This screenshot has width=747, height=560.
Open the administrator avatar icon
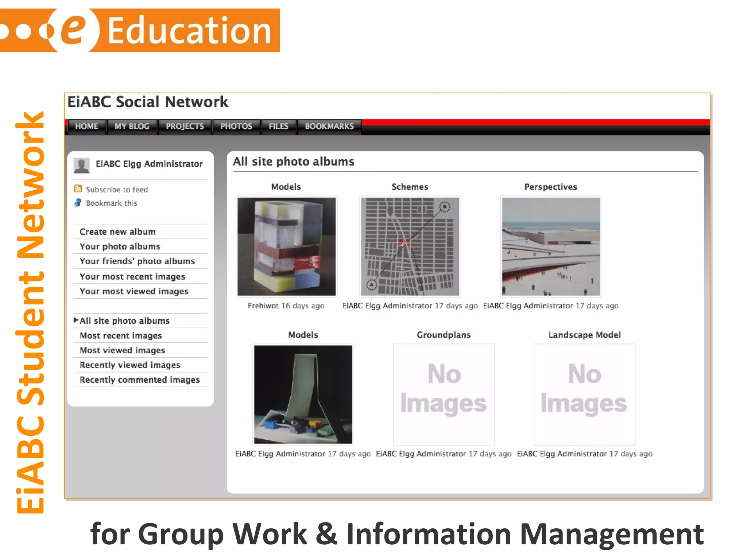82,166
